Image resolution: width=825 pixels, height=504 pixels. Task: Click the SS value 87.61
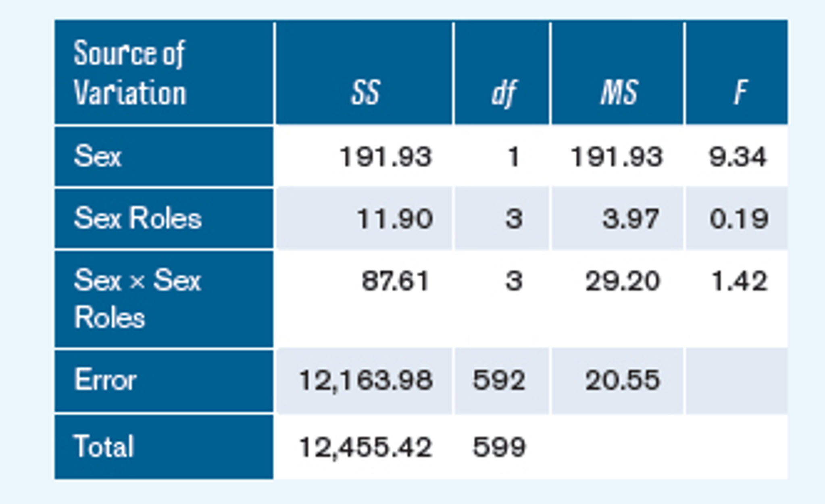pyautogui.click(x=395, y=281)
